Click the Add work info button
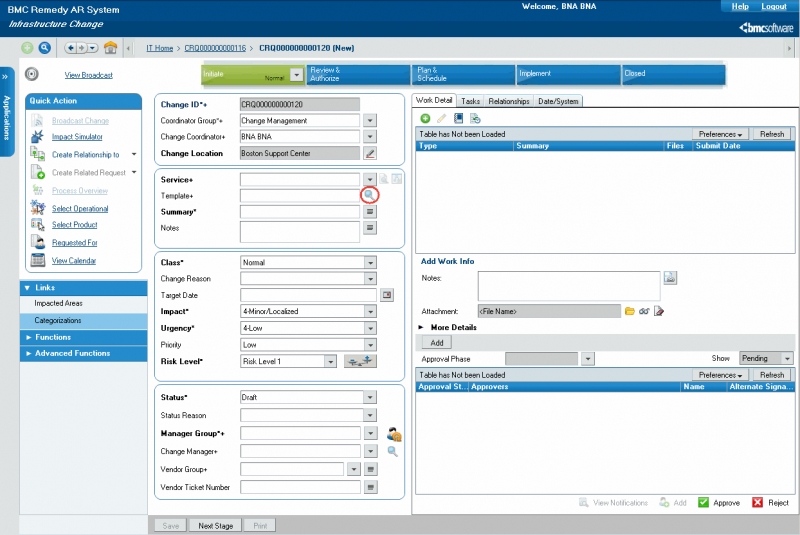The width and height of the screenshot is (800, 535). coord(437,343)
